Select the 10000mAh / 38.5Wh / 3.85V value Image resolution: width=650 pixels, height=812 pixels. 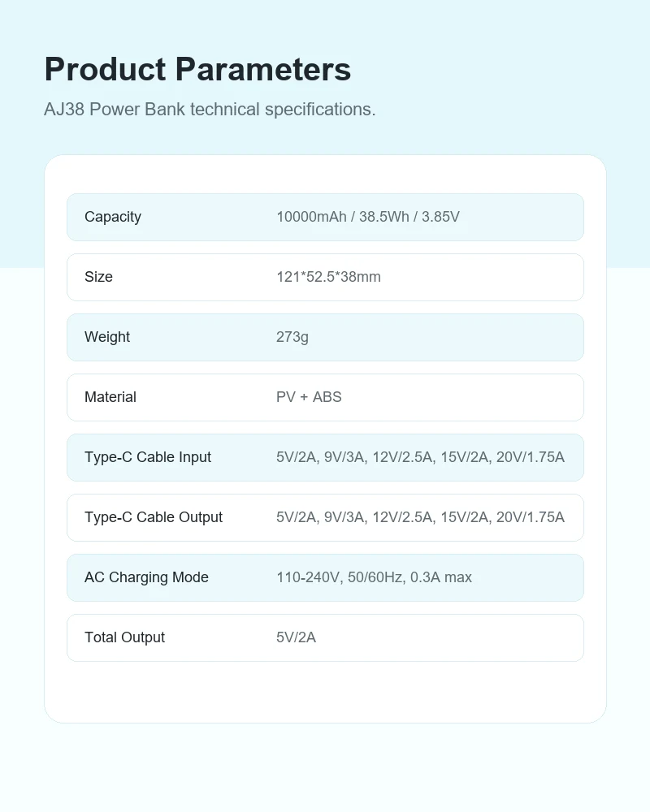point(368,217)
